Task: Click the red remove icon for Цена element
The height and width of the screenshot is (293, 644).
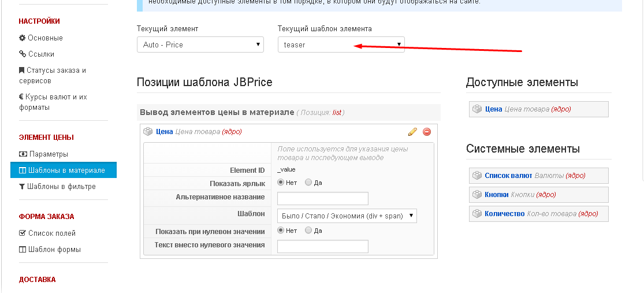Action: tap(427, 132)
